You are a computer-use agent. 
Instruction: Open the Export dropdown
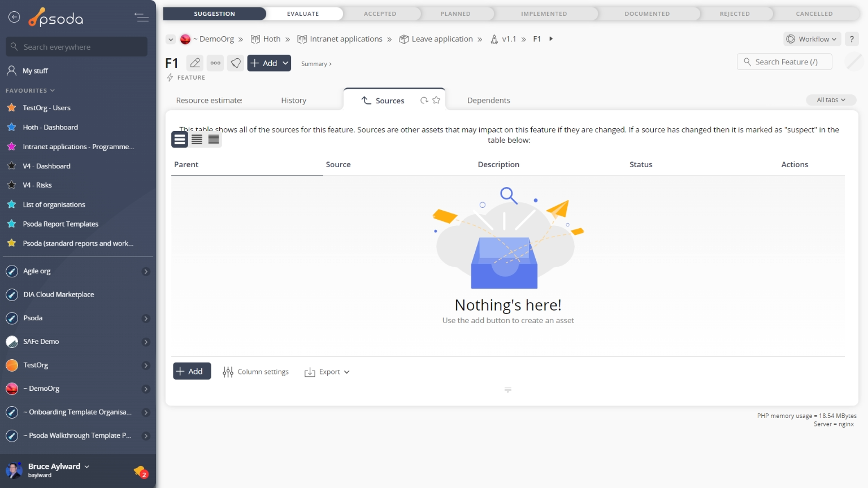click(x=327, y=372)
